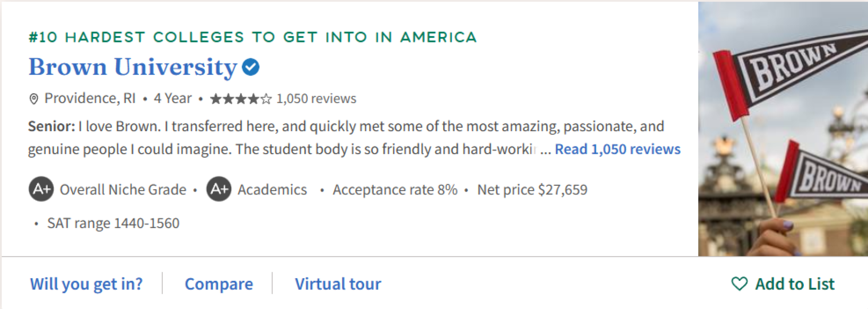
Task: Click the Will you get in? link
Action: point(86,284)
